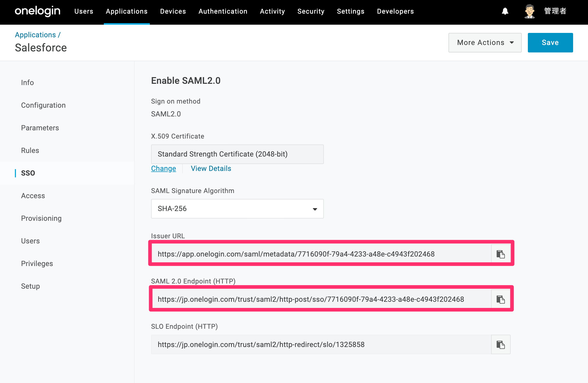Switch to the Access tab

(33, 196)
